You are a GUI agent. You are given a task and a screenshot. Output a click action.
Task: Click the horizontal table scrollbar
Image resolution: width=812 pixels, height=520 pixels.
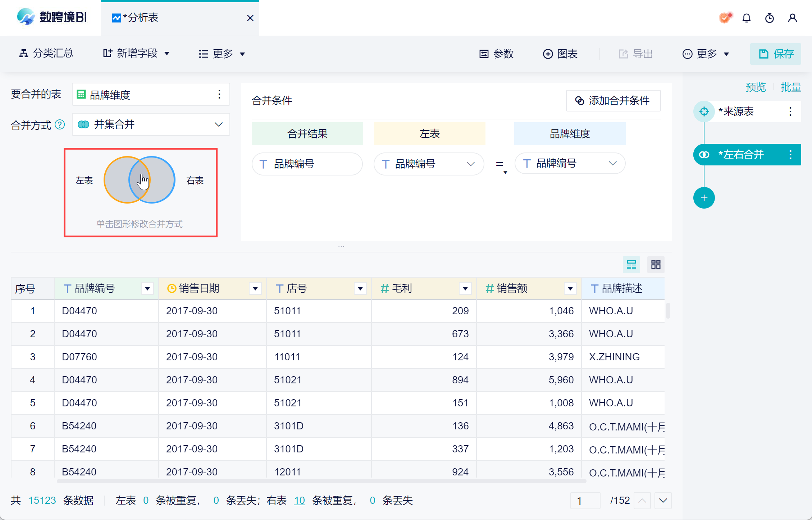tap(321, 481)
